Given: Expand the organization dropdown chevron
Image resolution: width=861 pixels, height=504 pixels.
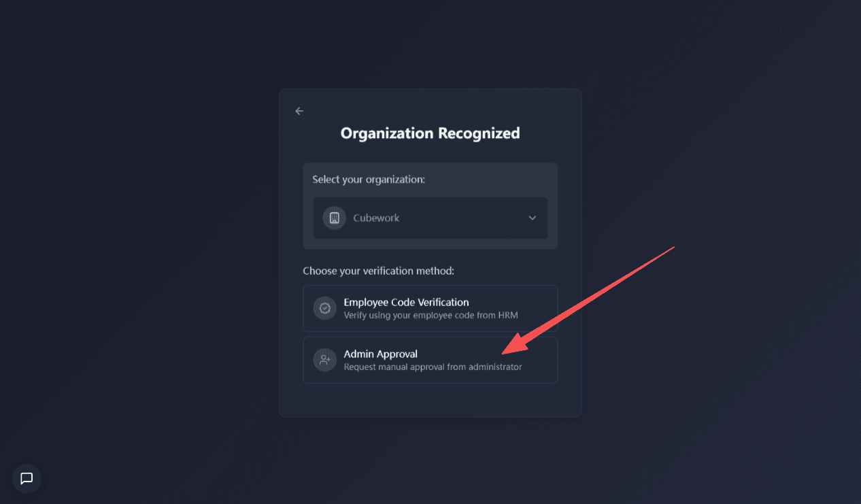Looking at the screenshot, I should click(x=533, y=218).
